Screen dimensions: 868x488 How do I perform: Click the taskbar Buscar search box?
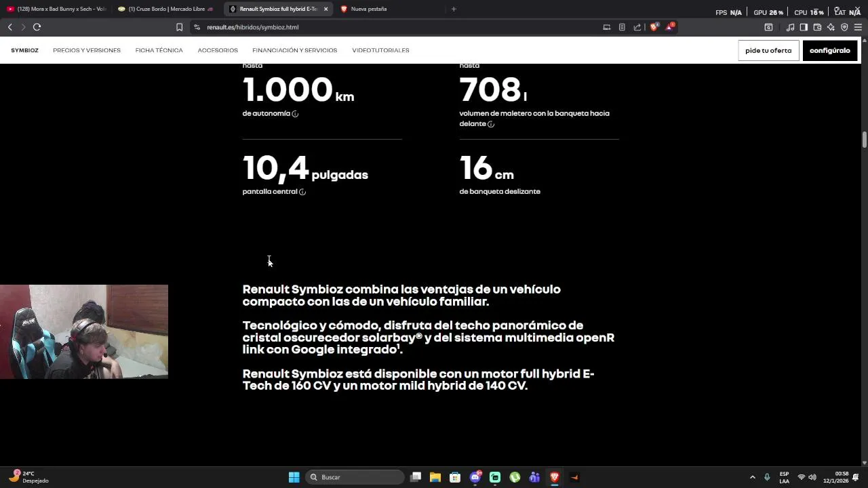[355, 477]
